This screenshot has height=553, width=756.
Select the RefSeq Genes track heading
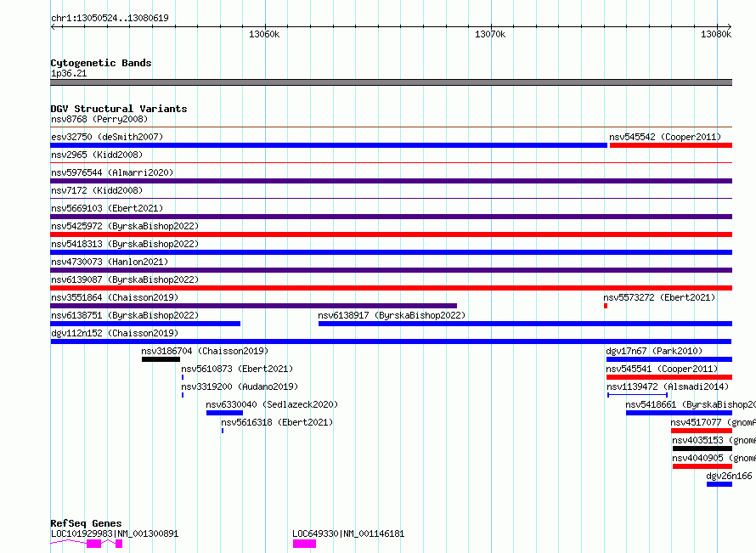tap(87, 523)
